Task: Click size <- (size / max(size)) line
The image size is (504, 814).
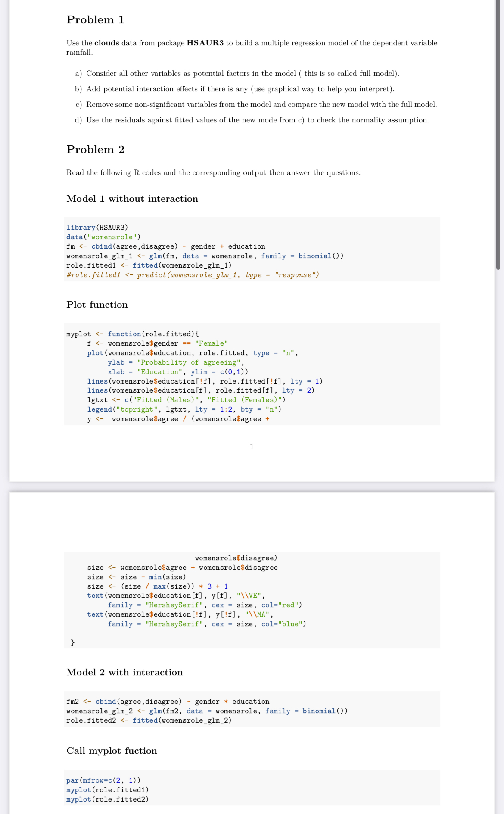Action: 158,586
